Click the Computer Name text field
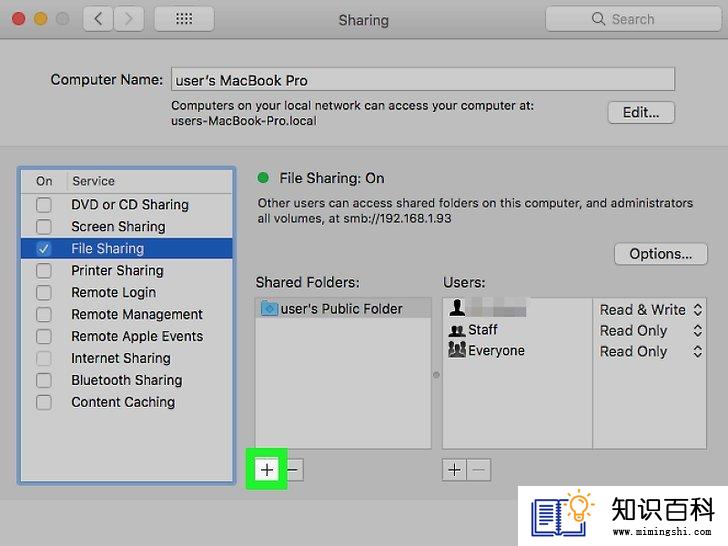The image size is (728, 546). click(x=422, y=80)
